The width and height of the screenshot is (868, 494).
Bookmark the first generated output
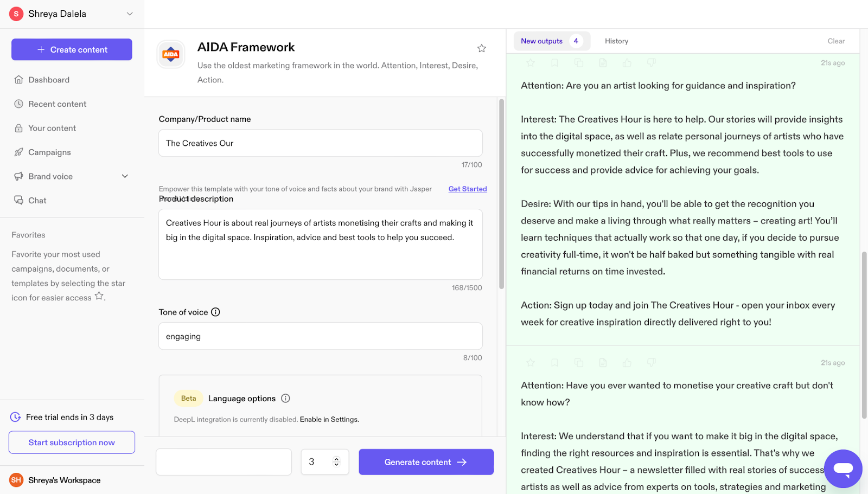coord(554,63)
